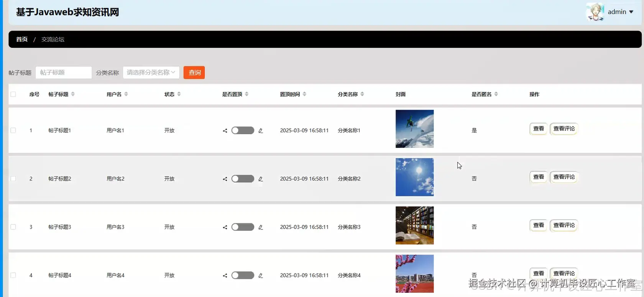Click cell 用户名4
Viewport: 644px width, 297px height.
[115, 276]
